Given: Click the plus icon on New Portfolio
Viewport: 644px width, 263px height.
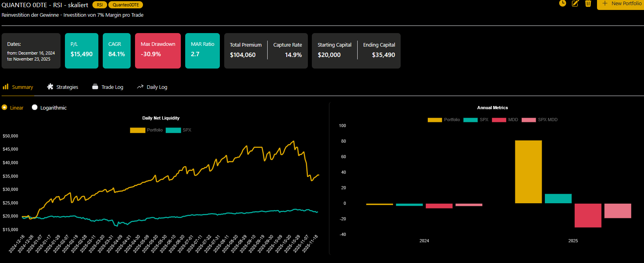Looking at the screenshot, I should pyautogui.click(x=605, y=4).
